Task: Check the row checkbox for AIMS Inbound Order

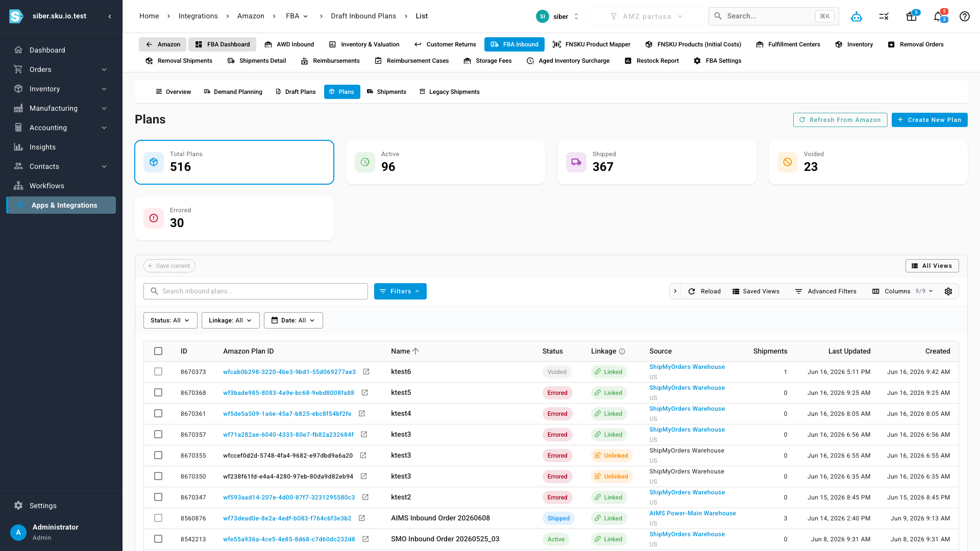Action: pos(158,518)
